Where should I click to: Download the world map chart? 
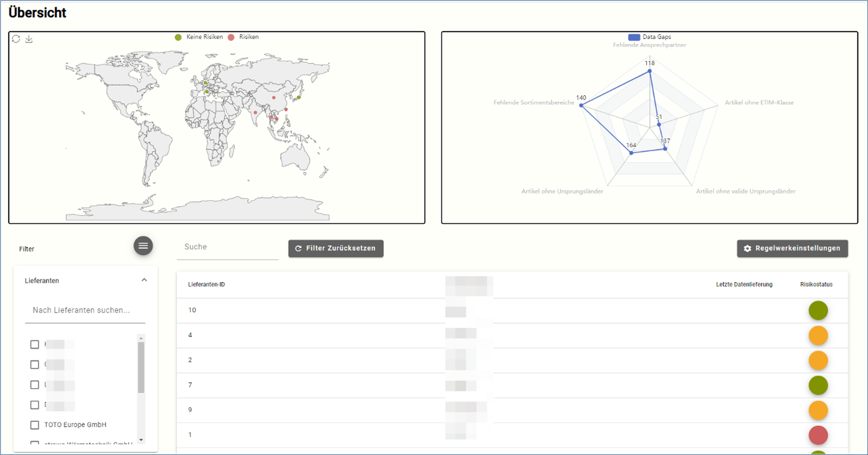[29, 39]
